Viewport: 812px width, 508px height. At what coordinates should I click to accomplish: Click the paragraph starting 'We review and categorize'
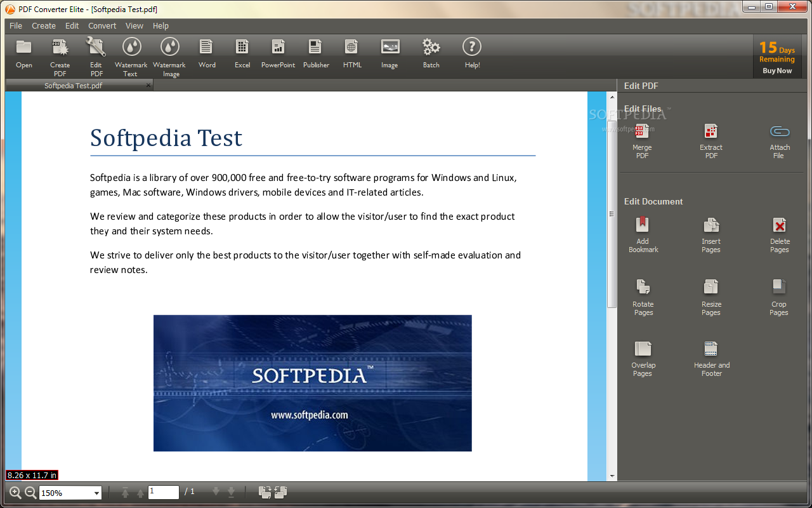303,224
